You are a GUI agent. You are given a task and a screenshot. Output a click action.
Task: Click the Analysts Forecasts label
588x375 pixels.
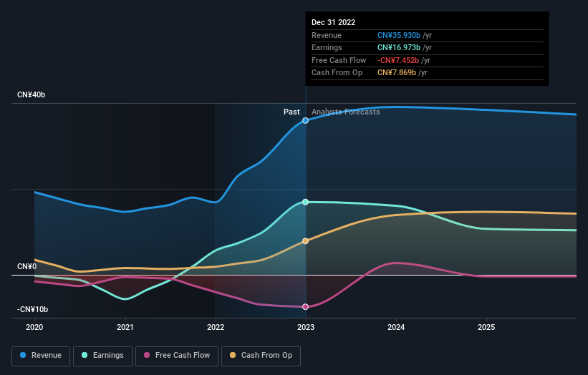(x=346, y=112)
